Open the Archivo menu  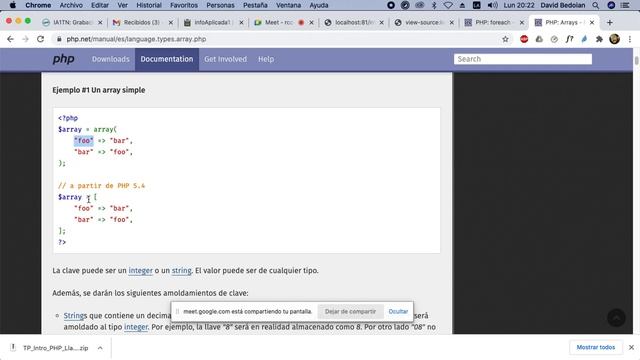coord(71,5)
